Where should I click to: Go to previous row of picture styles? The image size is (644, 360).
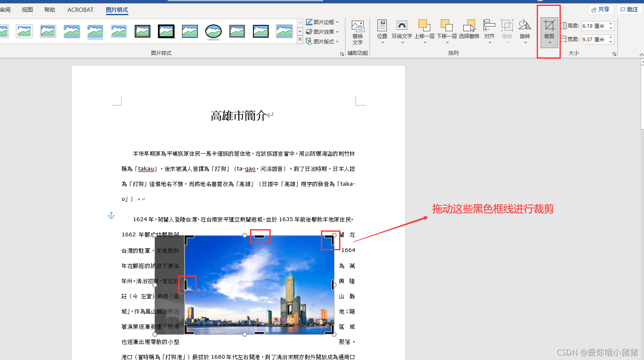pos(300,22)
